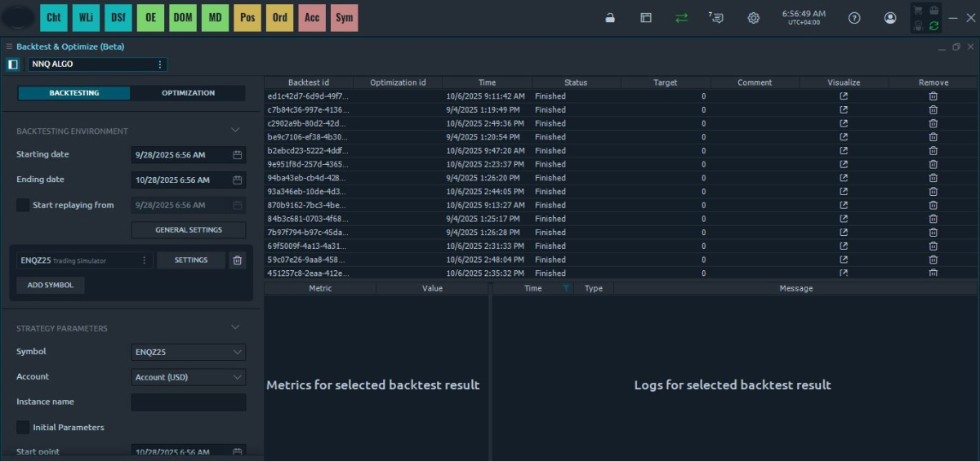Open the Cht chart panel shortcut
980x462 pixels.
pos(54,17)
